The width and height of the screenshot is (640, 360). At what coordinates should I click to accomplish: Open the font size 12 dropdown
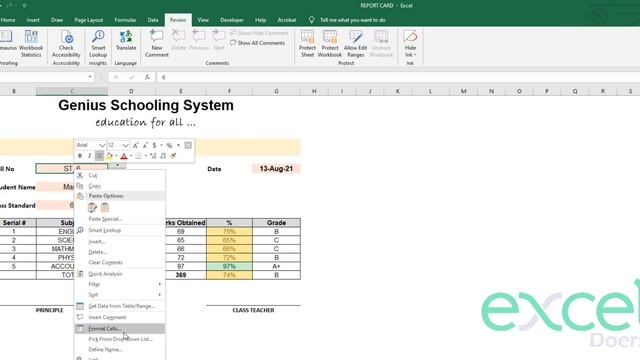[125, 145]
